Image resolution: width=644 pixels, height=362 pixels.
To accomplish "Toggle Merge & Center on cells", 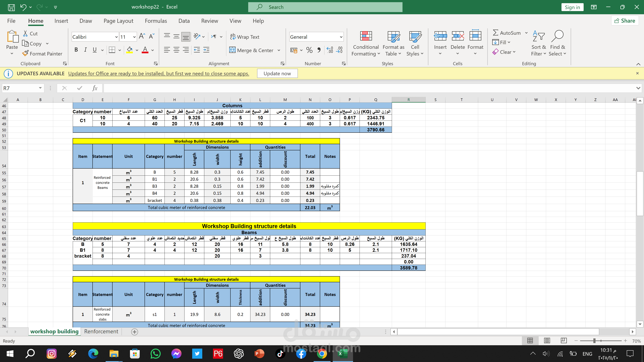I will (252, 50).
